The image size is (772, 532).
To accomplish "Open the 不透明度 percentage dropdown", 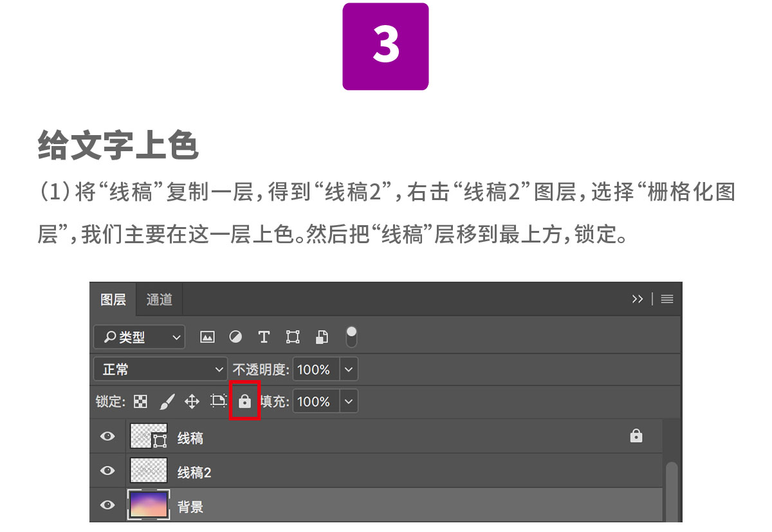I will [x=348, y=369].
